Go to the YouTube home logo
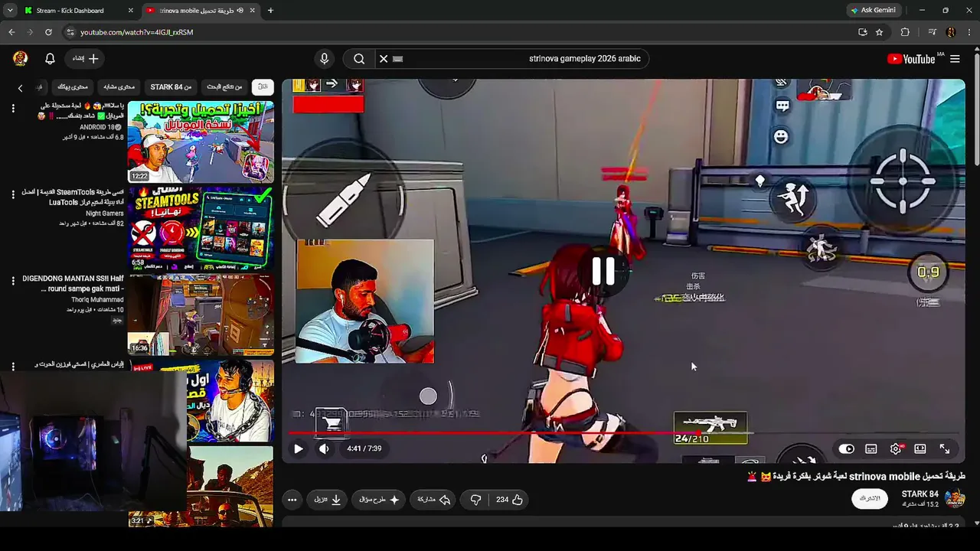The image size is (980, 551). [911, 59]
